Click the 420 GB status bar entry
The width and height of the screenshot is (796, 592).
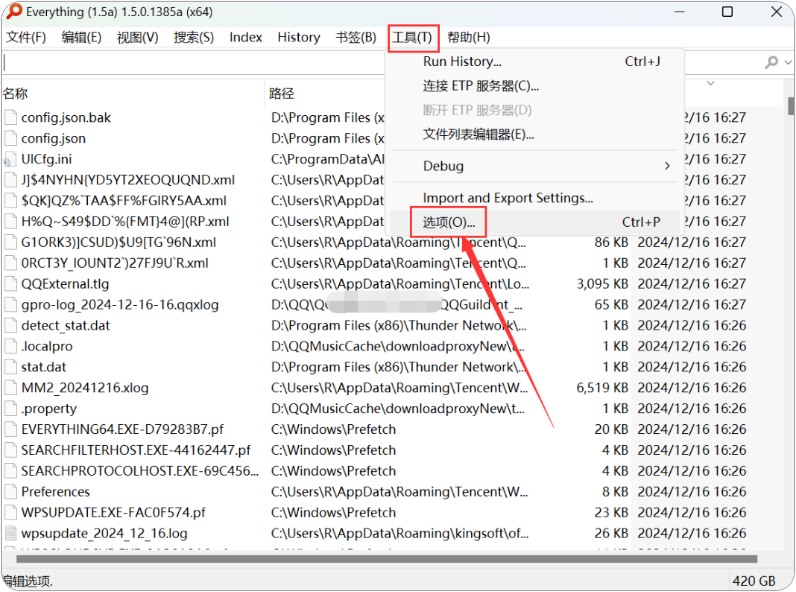(x=754, y=581)
